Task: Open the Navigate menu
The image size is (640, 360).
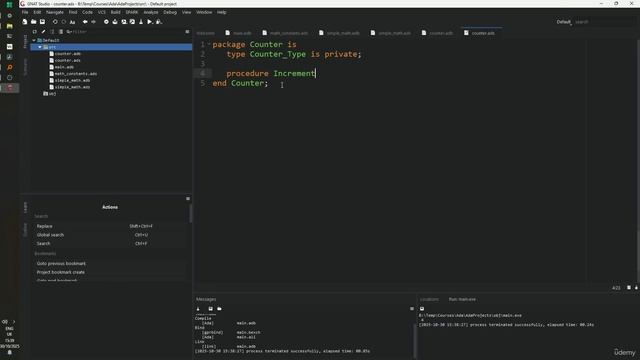Action: [55, 12]
